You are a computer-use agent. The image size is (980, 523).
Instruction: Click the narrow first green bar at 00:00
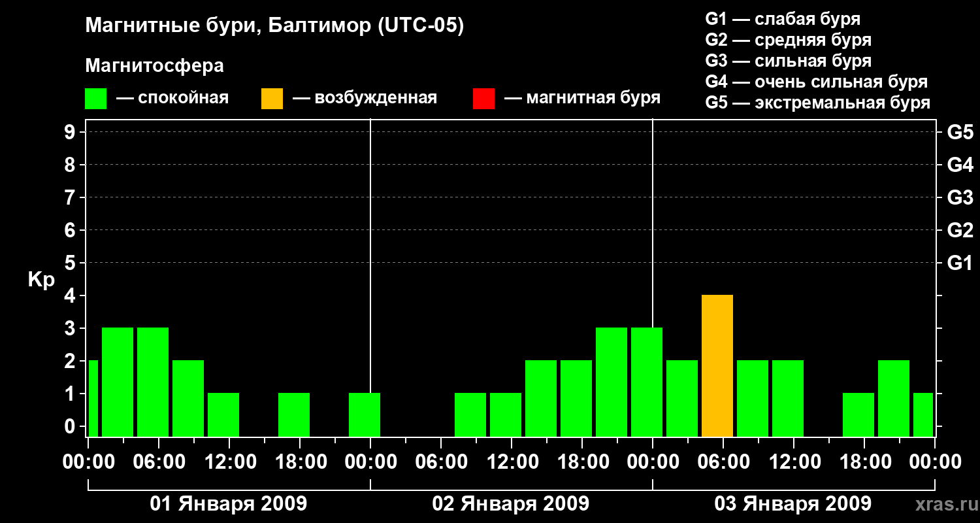[x=93, y=398]
